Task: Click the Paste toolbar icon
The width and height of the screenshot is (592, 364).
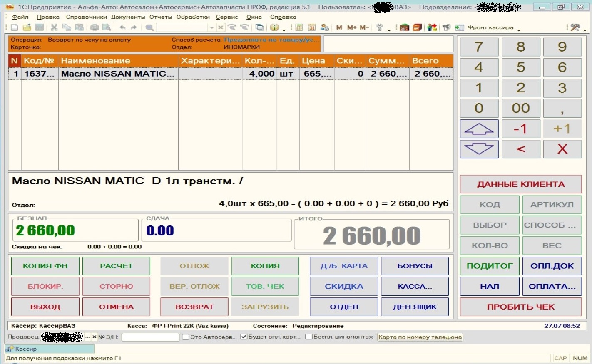Action: [x=79, y=27]
